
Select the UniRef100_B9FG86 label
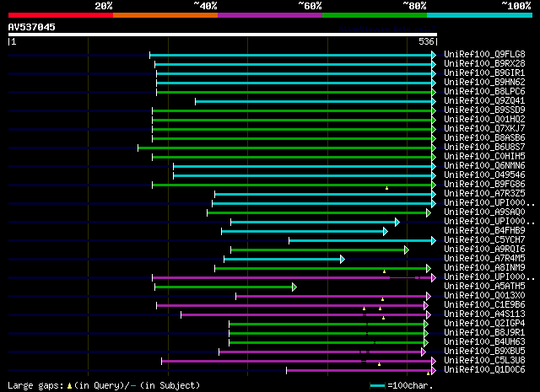484,185
